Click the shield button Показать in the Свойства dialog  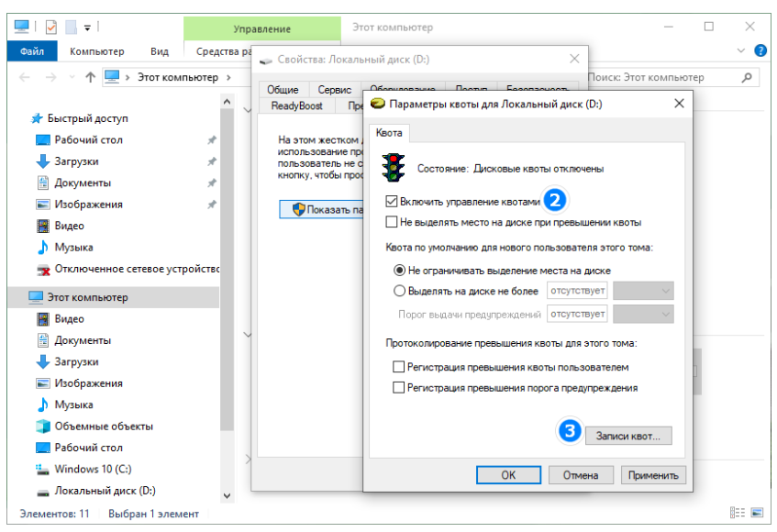click(x=322, y=209)
